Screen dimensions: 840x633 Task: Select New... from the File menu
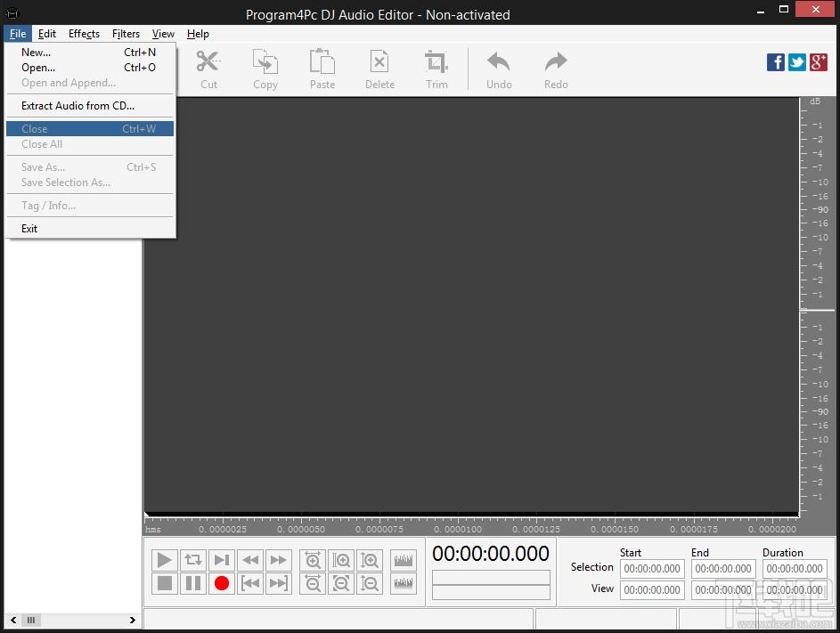click(37, 53)
